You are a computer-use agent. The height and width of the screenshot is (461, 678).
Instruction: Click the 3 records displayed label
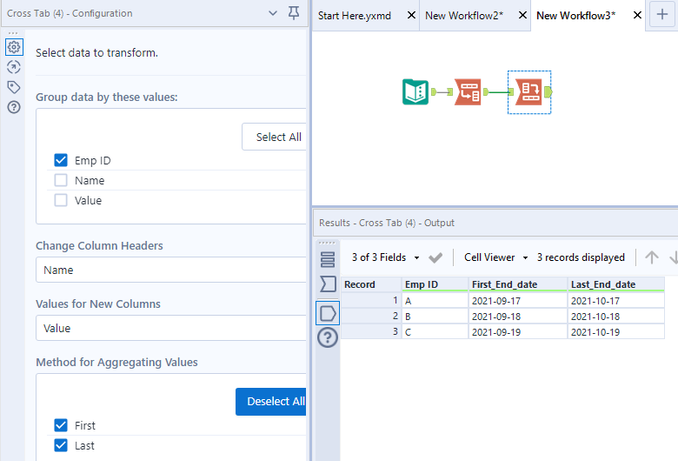pos(581,258)
